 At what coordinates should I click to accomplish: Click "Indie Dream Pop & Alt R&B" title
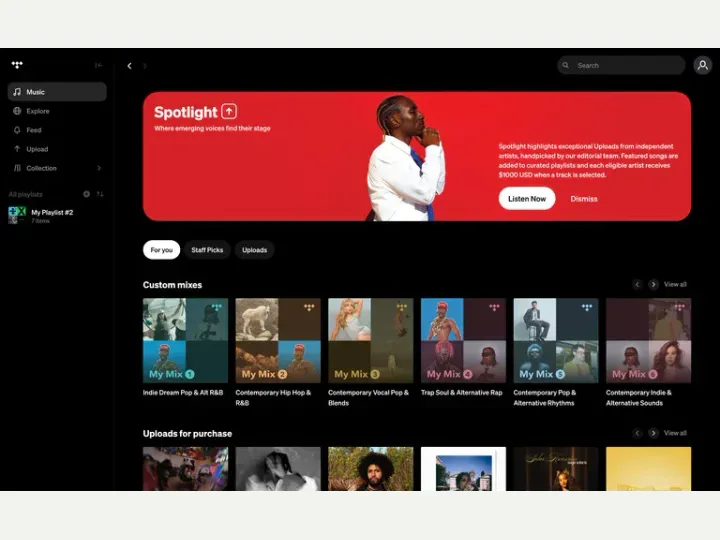(x=183, y=393)
